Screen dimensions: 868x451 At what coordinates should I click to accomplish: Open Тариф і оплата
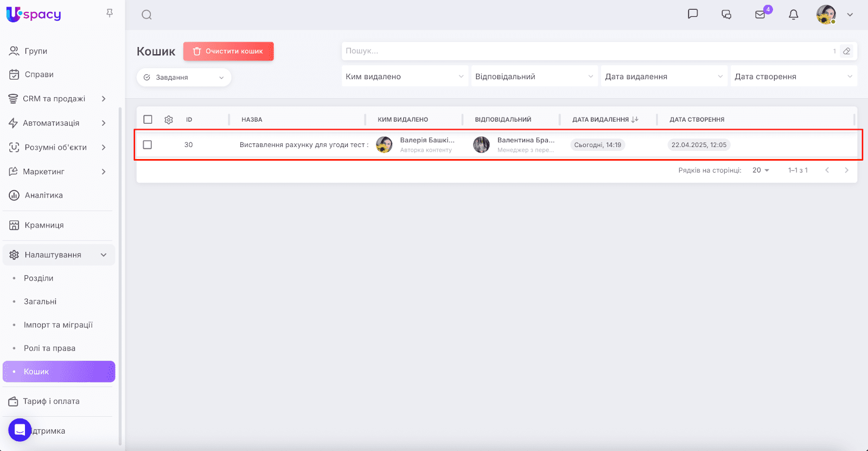coord(51,402)
